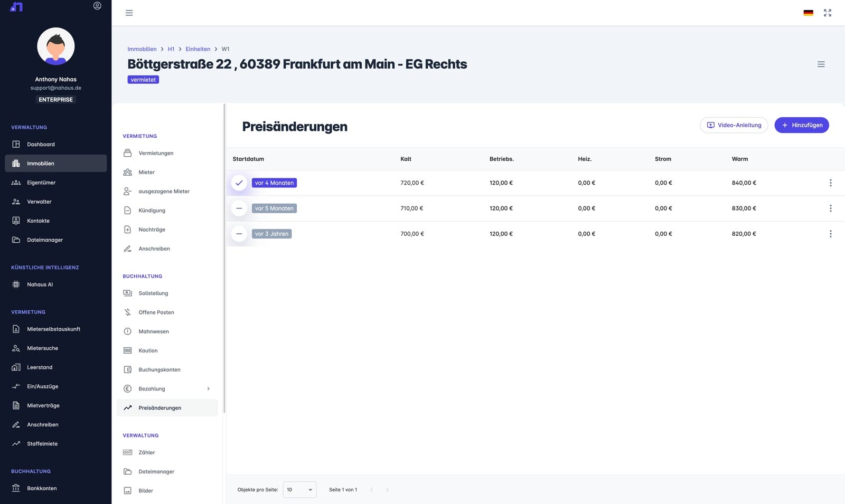
Task: Open three-dot menu for 720,00 € row
Action: point(830,183)
